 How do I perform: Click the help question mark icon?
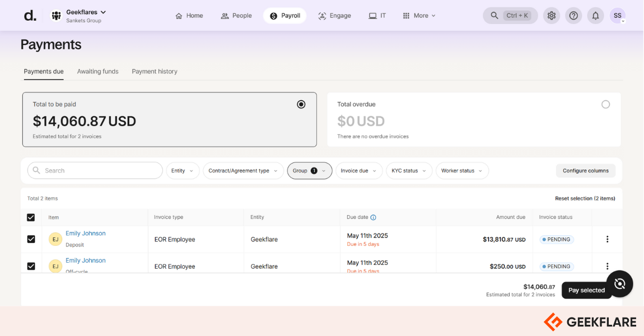(573, 16)
